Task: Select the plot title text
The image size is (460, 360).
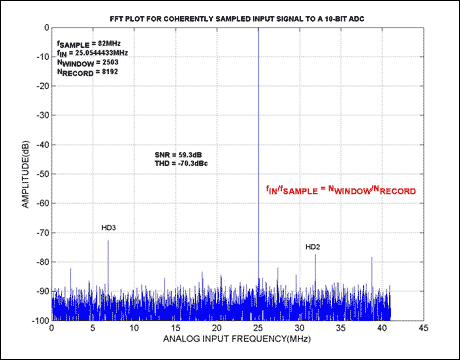Action: click(x=237, y=19)
